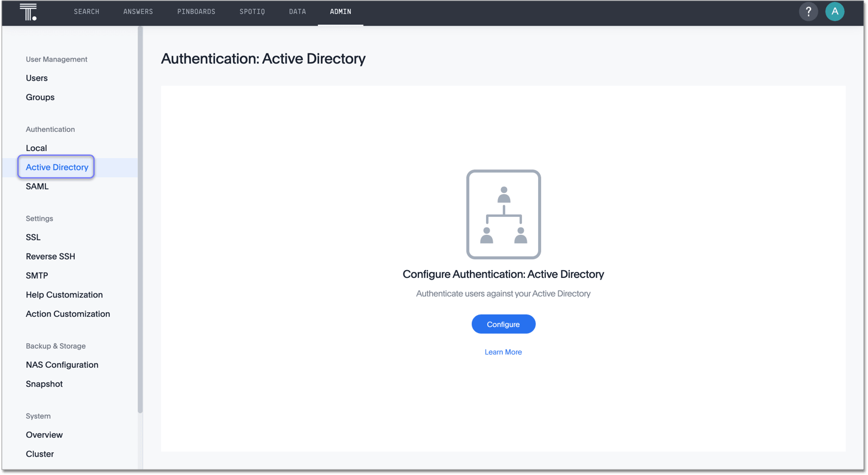This screenshot has width=868, height=475.
Task: Select the ADMIN tab
Action: [340, 11]
